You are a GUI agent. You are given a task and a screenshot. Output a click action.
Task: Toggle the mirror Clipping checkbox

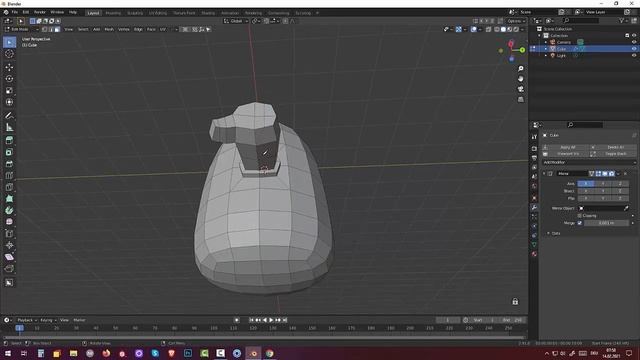tap(580, 216)
